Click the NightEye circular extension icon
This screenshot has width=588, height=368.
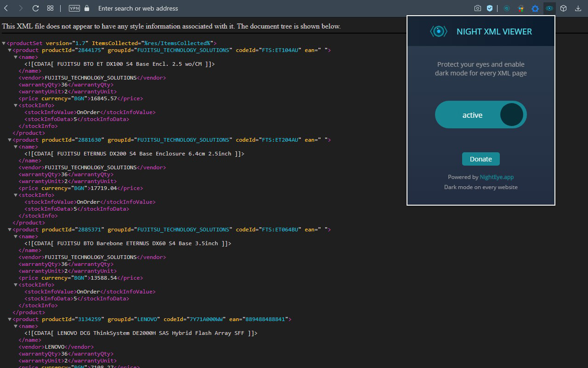tap(507, 8)
